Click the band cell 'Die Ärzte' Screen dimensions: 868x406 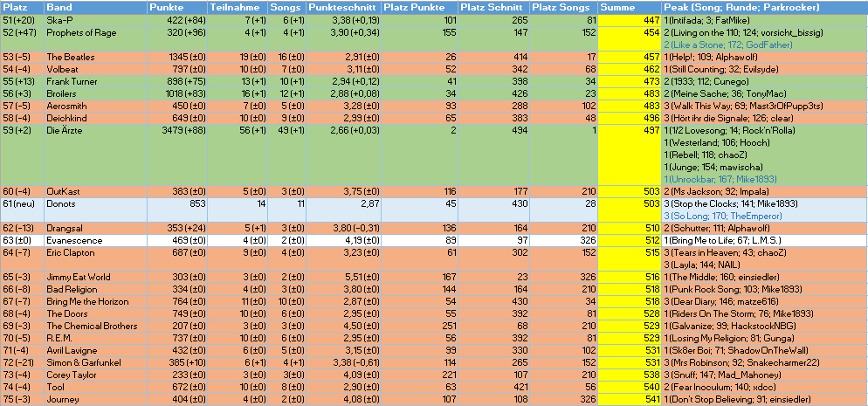(x=96, y=155)
